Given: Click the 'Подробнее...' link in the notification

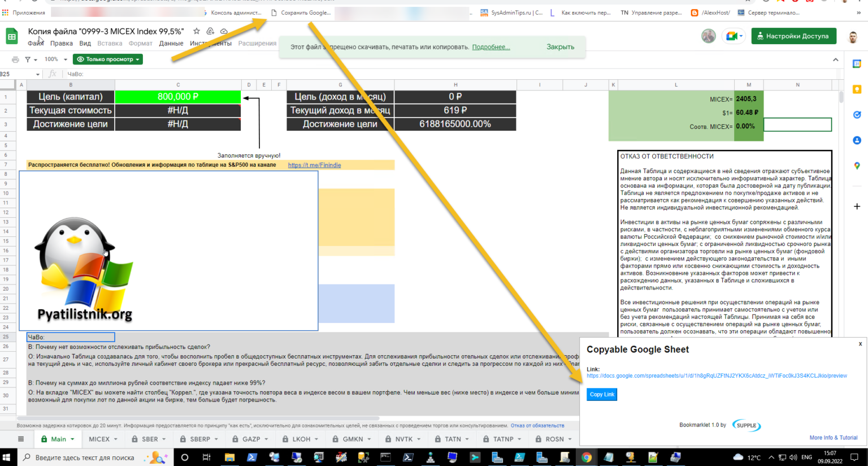Looking at the screenshot, I should click(x=491, y=47).
